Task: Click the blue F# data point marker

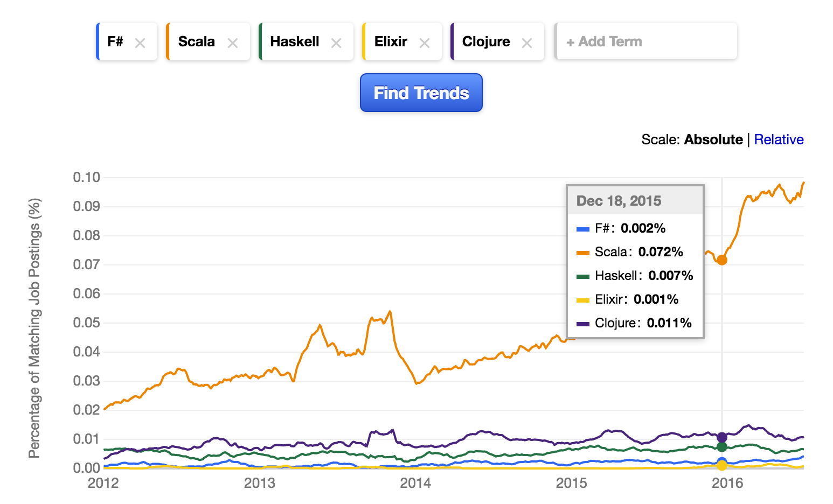Action: point(722,461)
